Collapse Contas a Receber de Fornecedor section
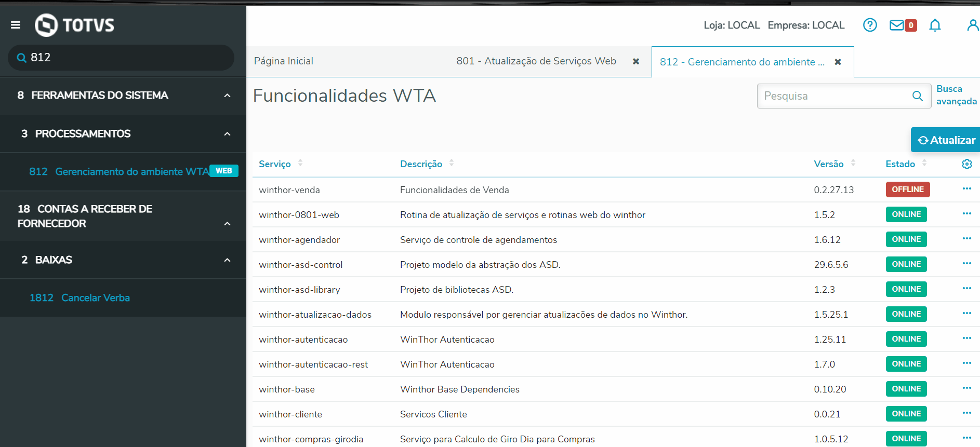This screenshot has height=447, width=980. tap(227, 224)
